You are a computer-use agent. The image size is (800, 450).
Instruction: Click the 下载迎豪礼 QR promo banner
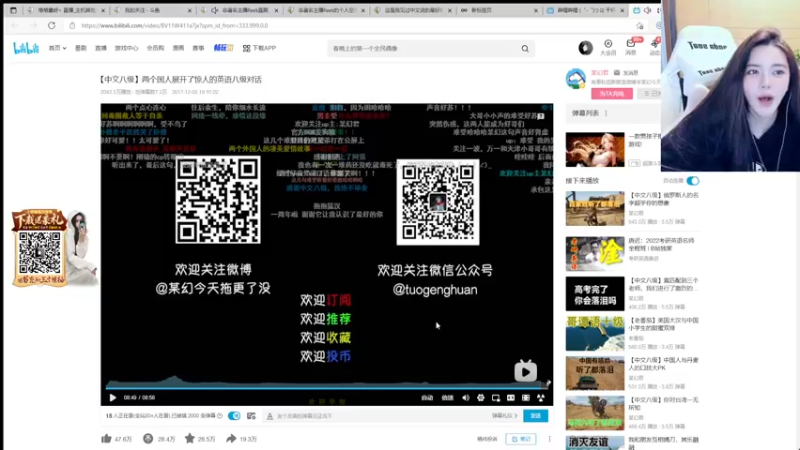[x=53, y=248]
